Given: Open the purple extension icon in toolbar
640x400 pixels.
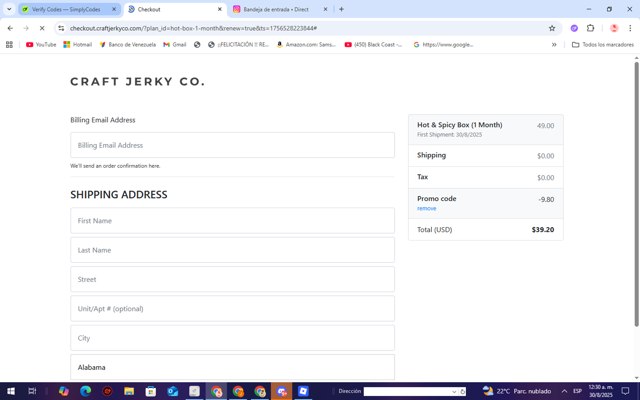Looking at the screenshot, I should 574,28.
